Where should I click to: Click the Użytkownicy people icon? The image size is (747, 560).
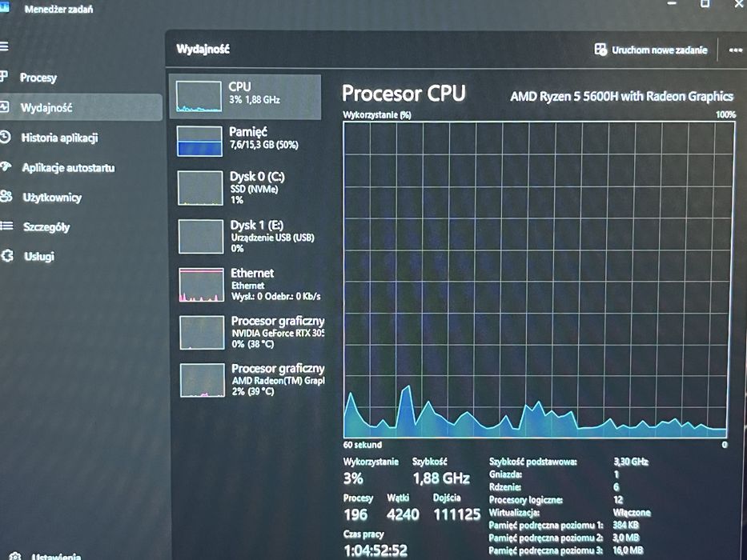(6, 196)
